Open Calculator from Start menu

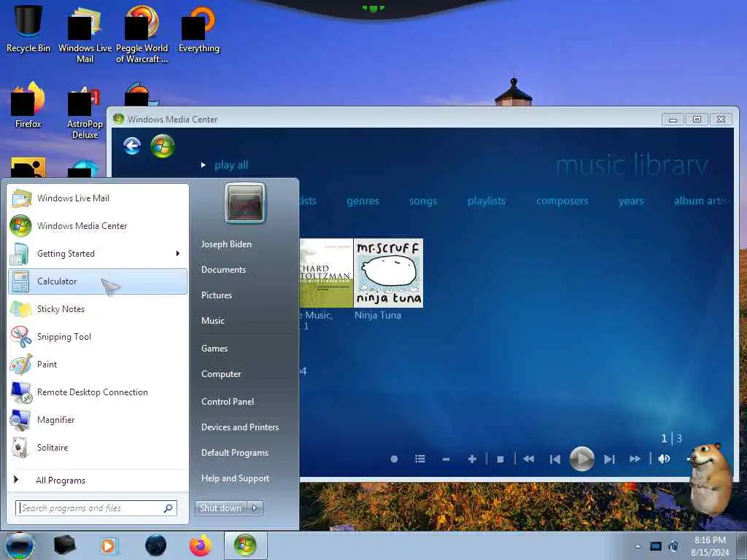point(98,281)
